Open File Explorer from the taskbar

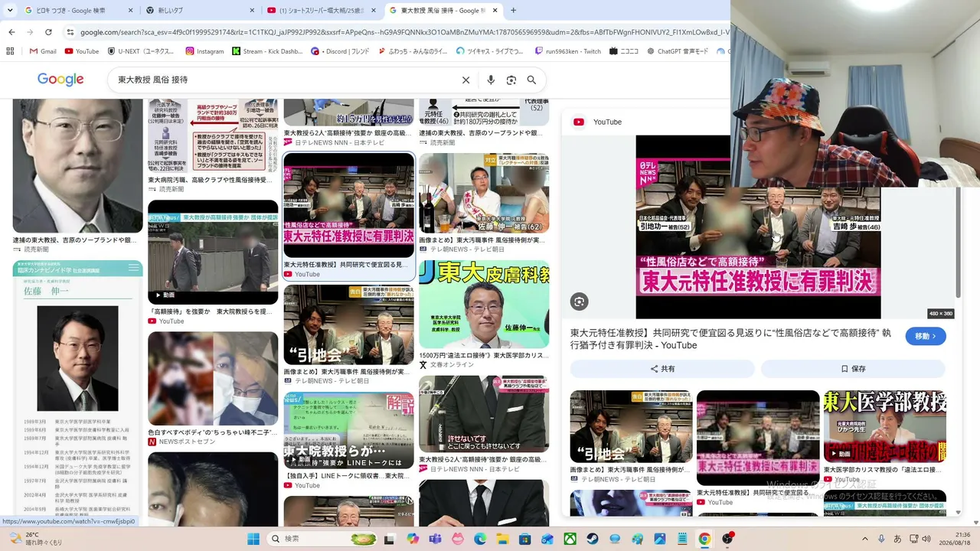(x=503, y=539)
